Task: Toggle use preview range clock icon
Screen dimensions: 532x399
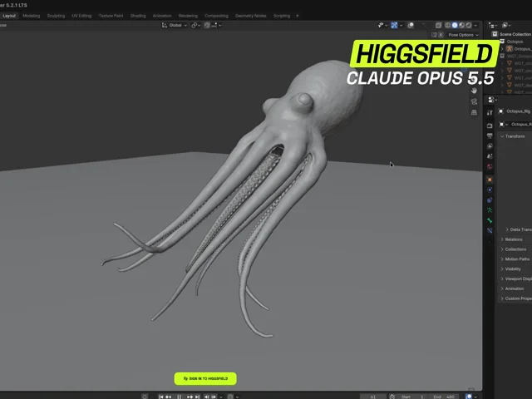Action: point(392,397)
